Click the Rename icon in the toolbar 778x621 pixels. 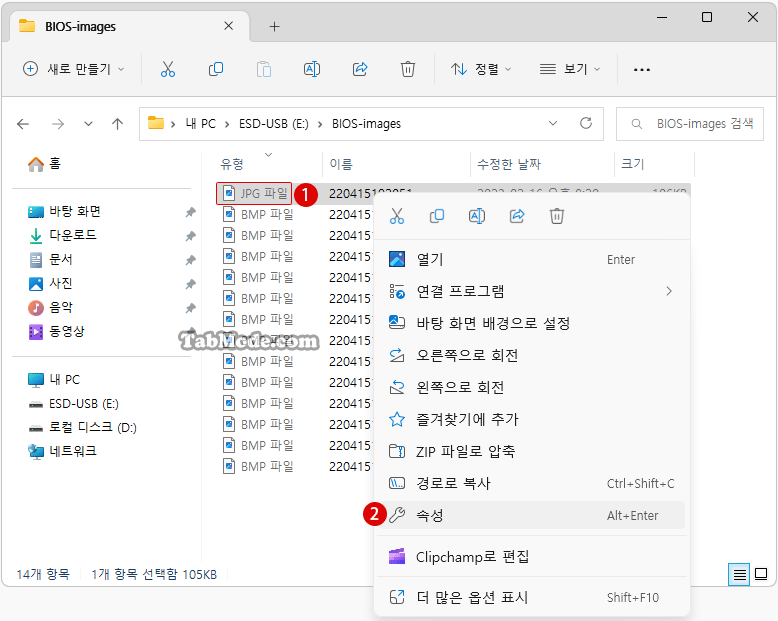[312, 69]
